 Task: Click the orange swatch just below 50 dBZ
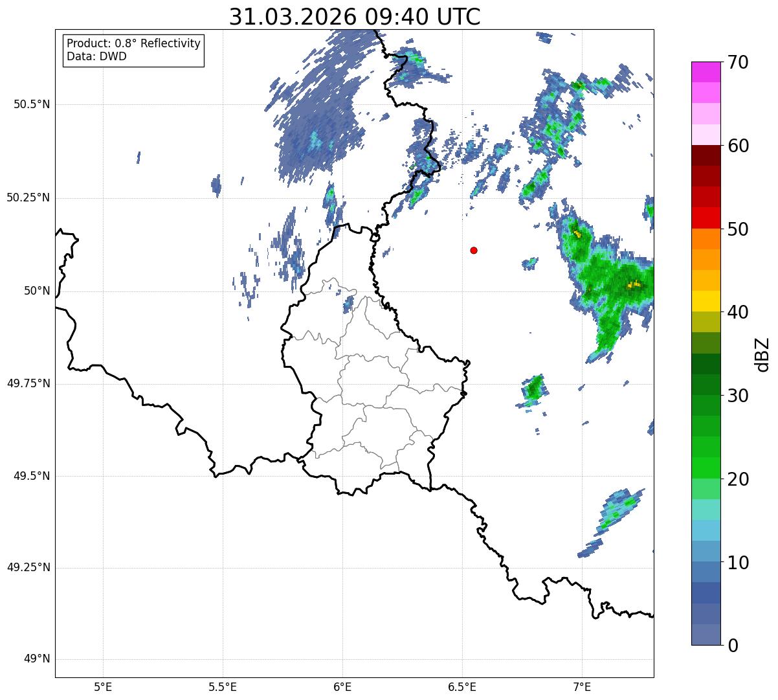pos(706,239)
